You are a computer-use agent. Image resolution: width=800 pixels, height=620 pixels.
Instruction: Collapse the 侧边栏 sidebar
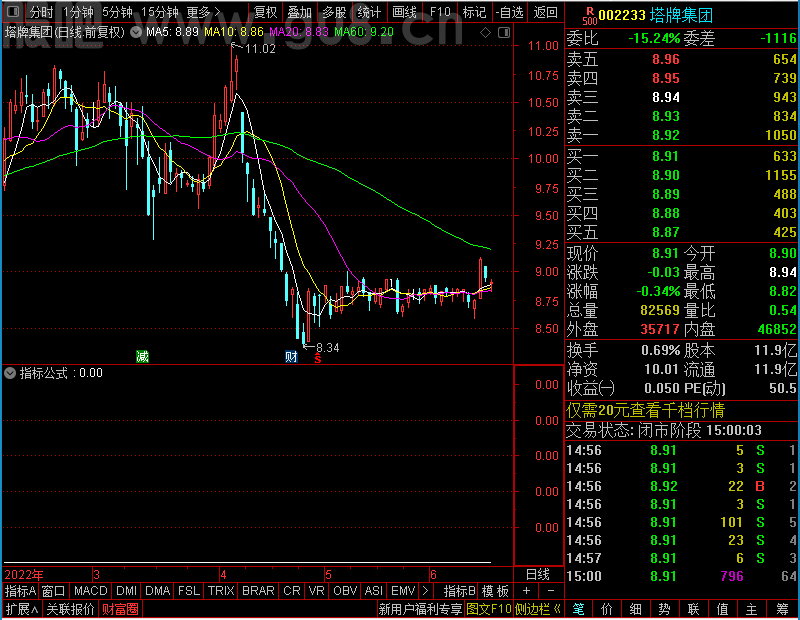538,609
